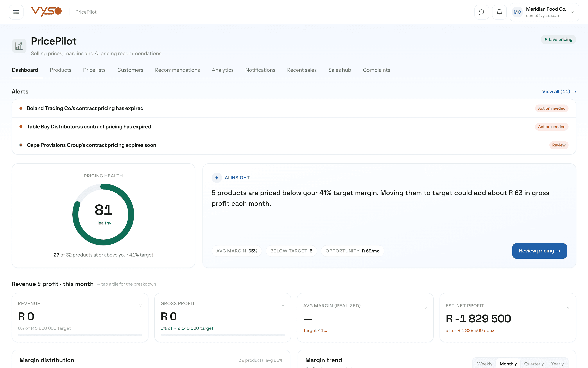Switch to the Analytics tab
Viewport: 588px width, 368px height.
pos(223,70)
